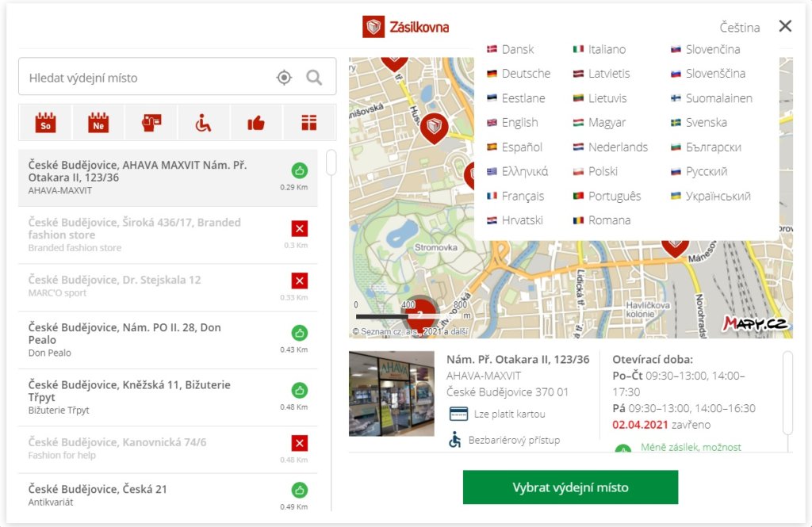
Task: Choose Dansk language
Action: click(x=511, y=49)
